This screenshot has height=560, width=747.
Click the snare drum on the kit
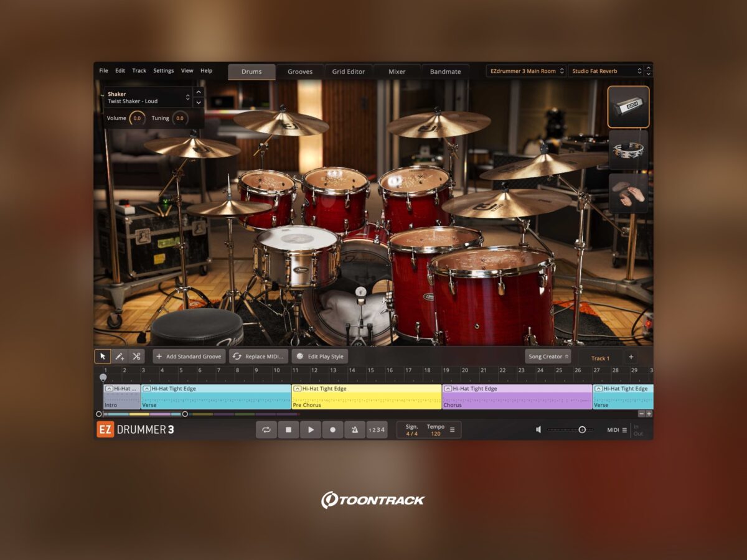point(297,256)
